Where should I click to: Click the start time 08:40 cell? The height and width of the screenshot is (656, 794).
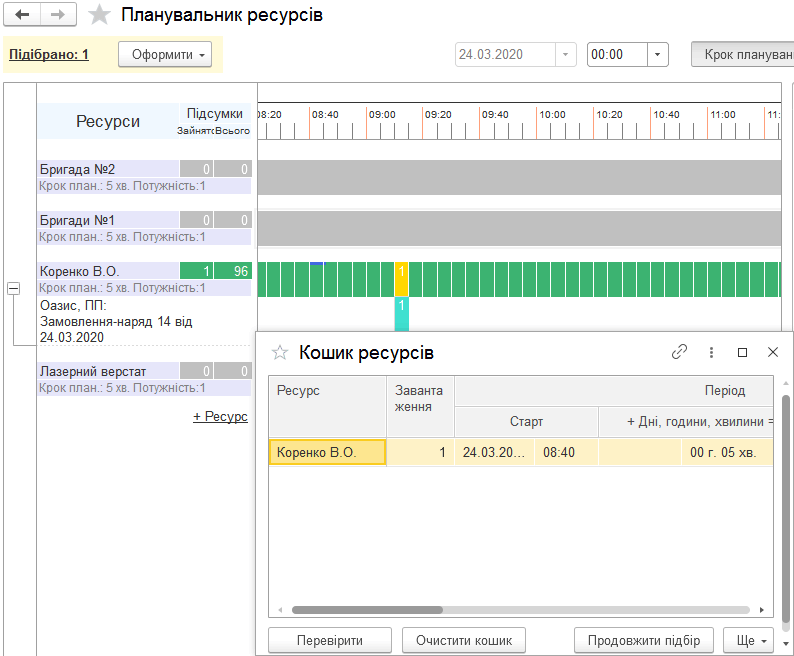[x=566, y=452]
